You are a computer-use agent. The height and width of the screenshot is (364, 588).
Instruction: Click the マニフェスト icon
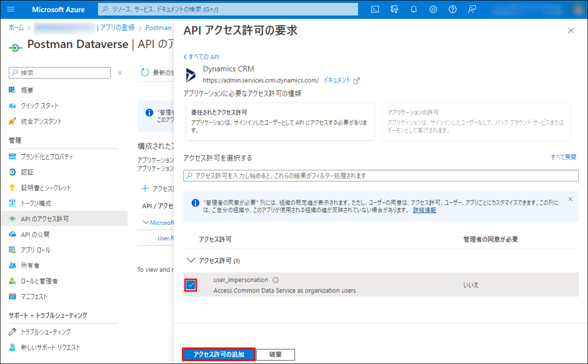(x=13, y=296)
